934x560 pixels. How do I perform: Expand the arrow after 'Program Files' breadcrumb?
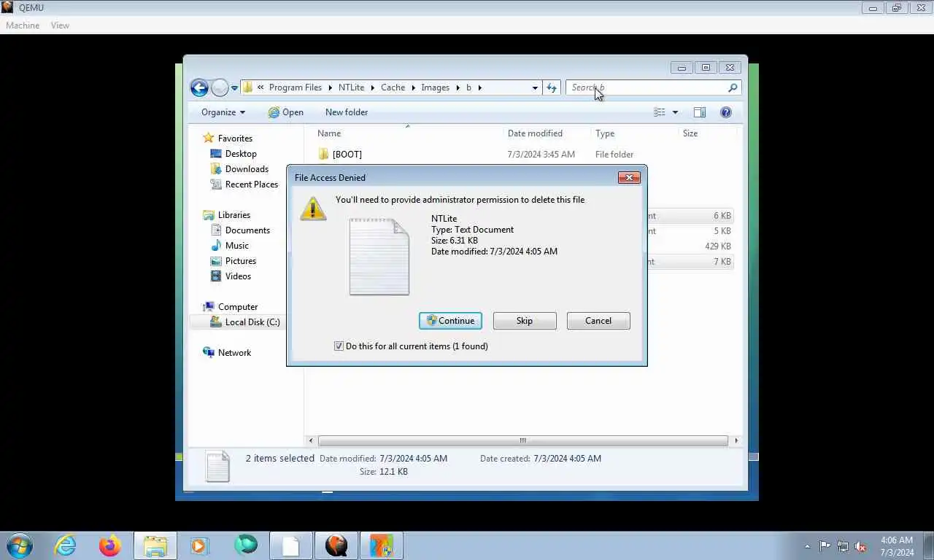coord(330,87)
